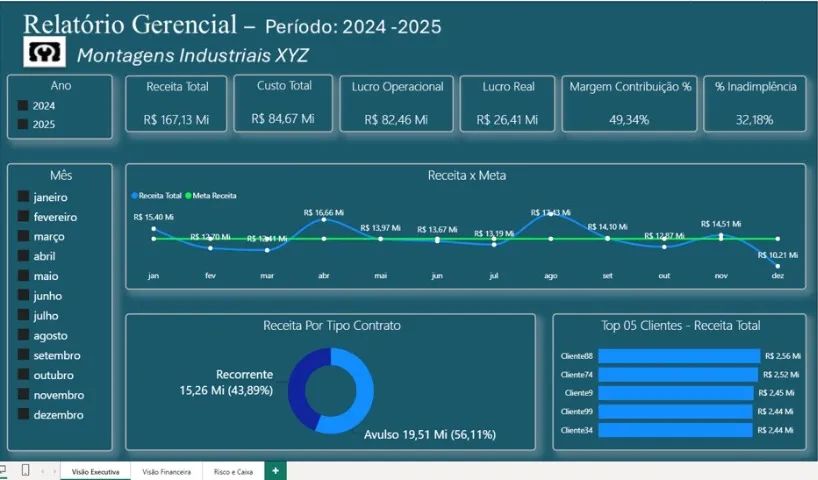
Task: Click the abr data point R$ 16,66 Mi
Action: (324, 220)
